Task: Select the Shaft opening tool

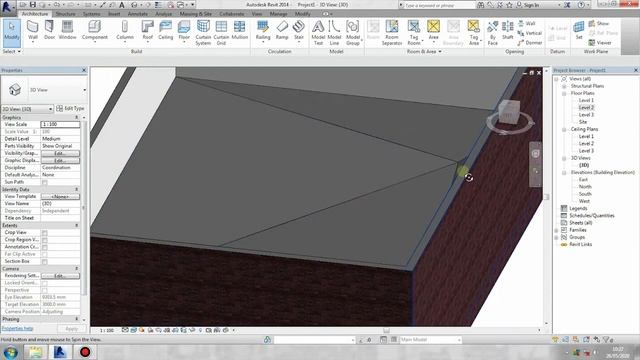Action: 508,31
